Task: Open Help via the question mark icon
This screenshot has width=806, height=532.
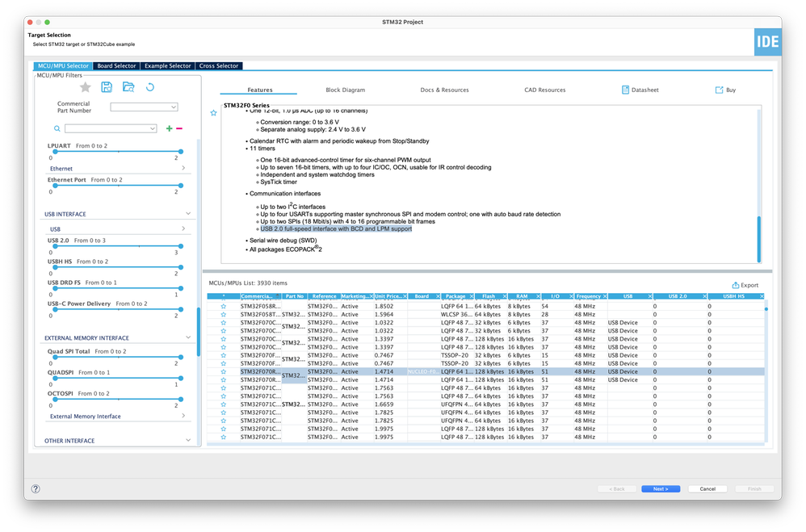Action: coord(35,488)
